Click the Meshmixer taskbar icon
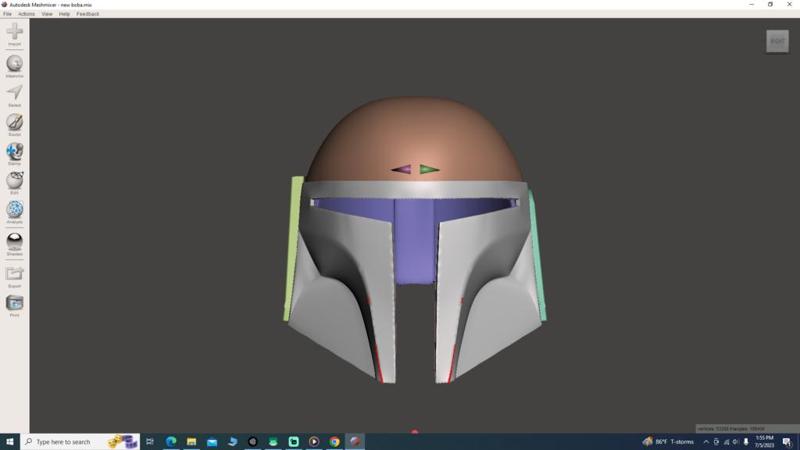The height and width of the screenshot is (450, 800). pyautogui.click(x=355, y=441)
